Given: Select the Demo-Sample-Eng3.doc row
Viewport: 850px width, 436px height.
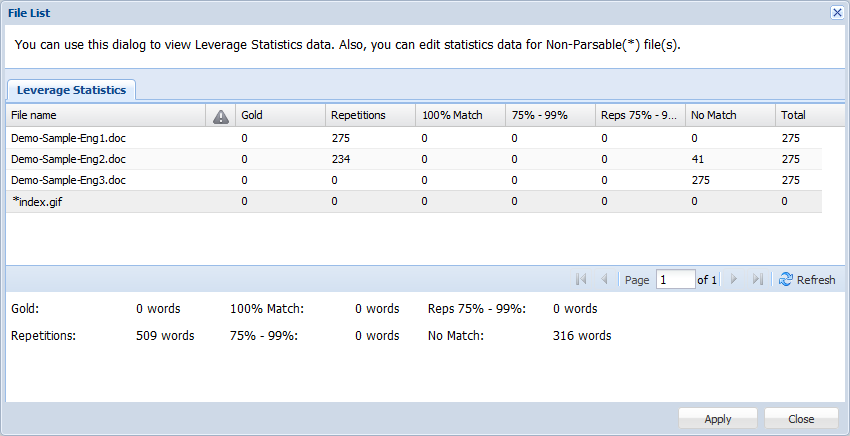Looking at the screenshot, I should 68,180.
